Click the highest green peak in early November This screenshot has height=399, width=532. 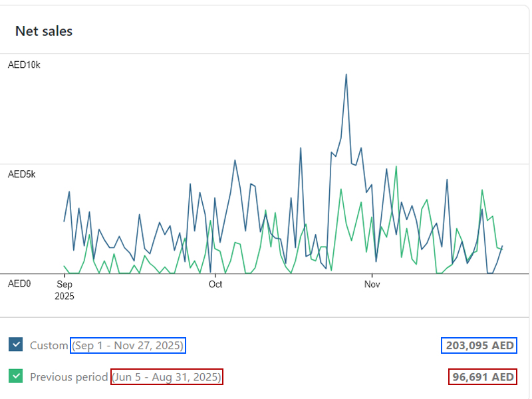point(396,166)
